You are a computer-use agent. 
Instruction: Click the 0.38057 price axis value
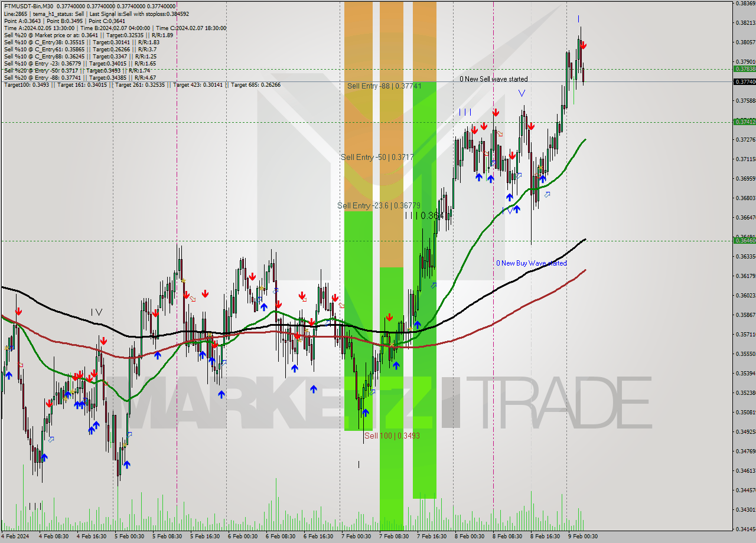(x=745, y=42)
